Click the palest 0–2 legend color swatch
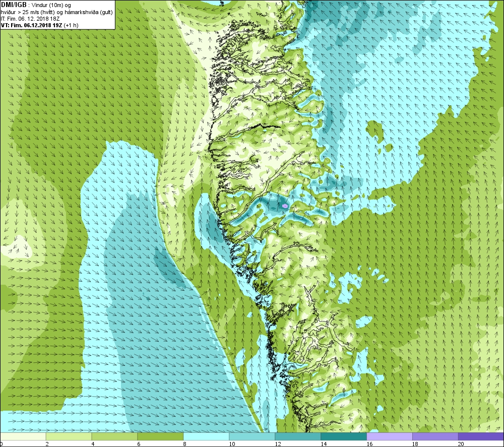504x447 pixels. point(23,436)
